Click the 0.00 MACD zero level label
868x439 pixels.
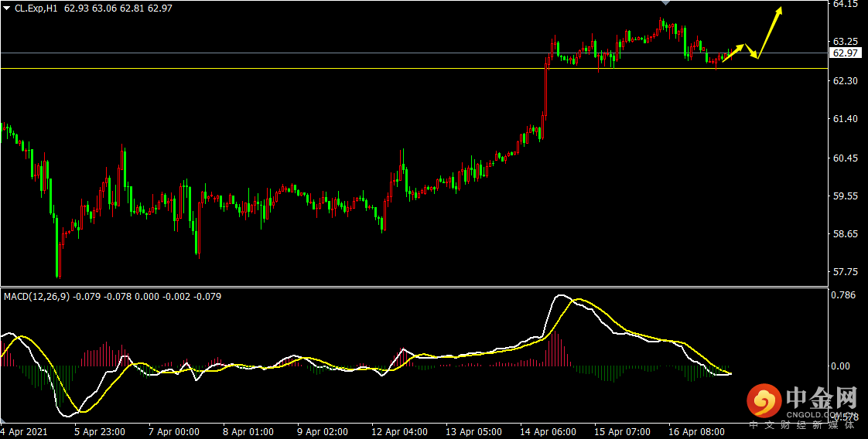click(x=842, y=366)
